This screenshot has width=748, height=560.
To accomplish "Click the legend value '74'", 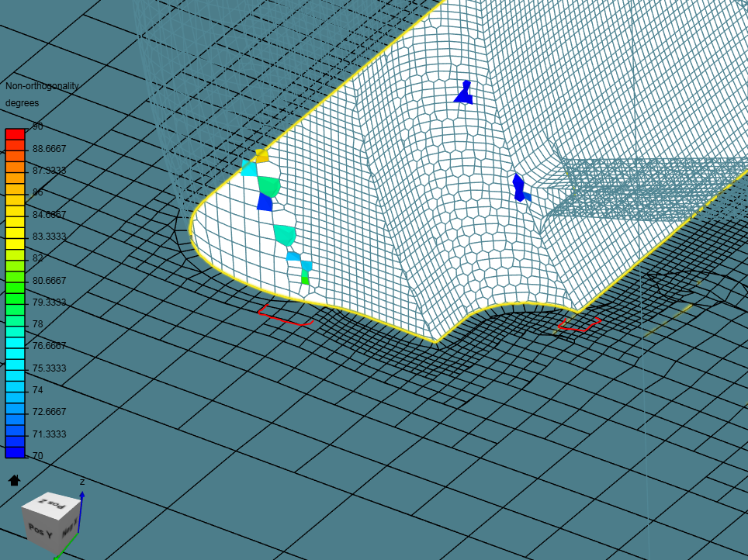I will (x=38, y=389).
